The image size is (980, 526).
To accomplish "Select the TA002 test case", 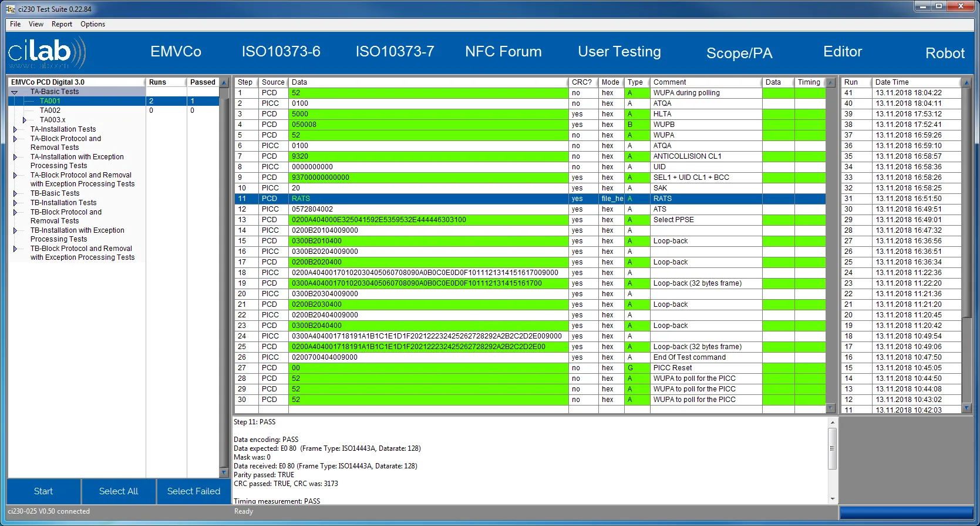I will point(50,110).
